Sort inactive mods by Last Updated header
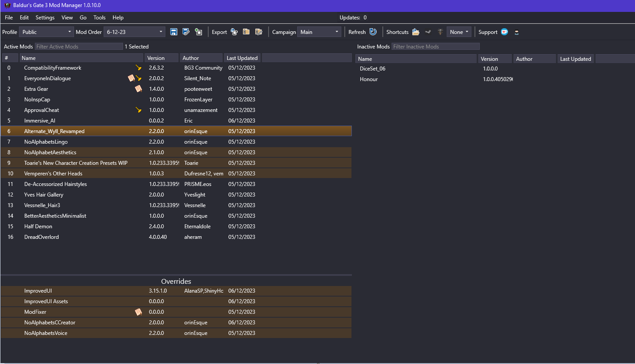 pyautogui.click(x=575, y=59)
